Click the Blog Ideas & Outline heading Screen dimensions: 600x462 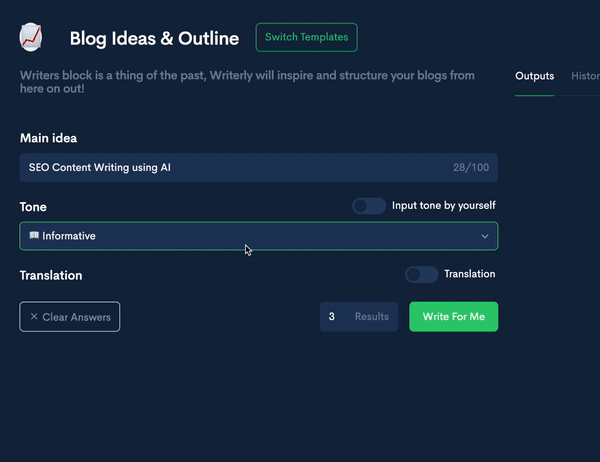(154, 39)
